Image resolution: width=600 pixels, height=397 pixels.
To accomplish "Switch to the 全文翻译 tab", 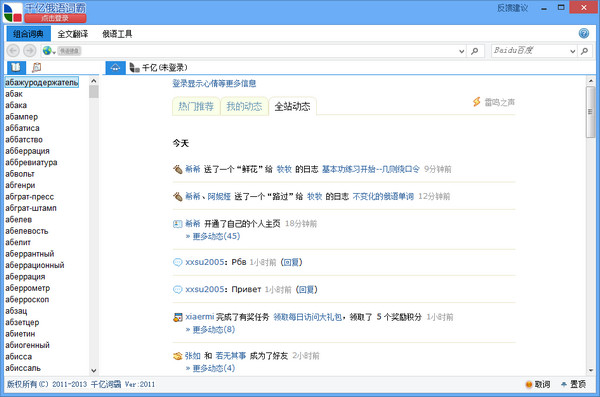I will 73,34.
